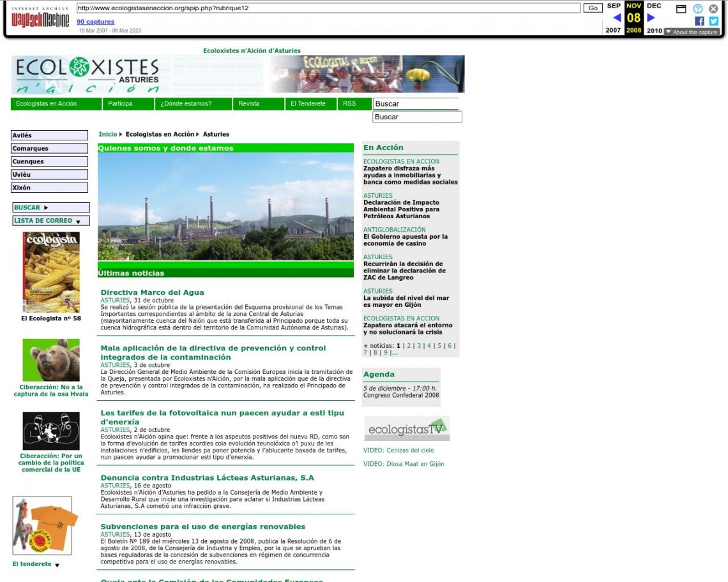The height and width of the screenshot is (582, 728).
Task: Expand the El tenderete menu
Action: pos(36,564)
